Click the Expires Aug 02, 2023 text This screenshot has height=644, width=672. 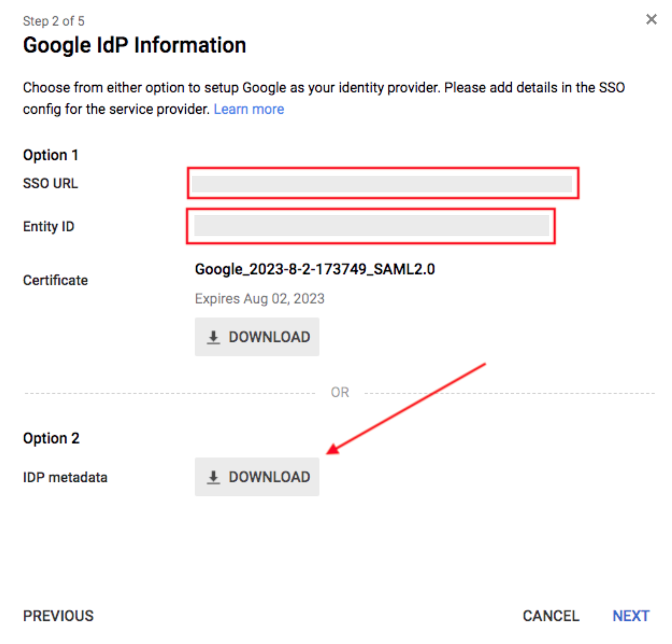[x=259, y=298]
